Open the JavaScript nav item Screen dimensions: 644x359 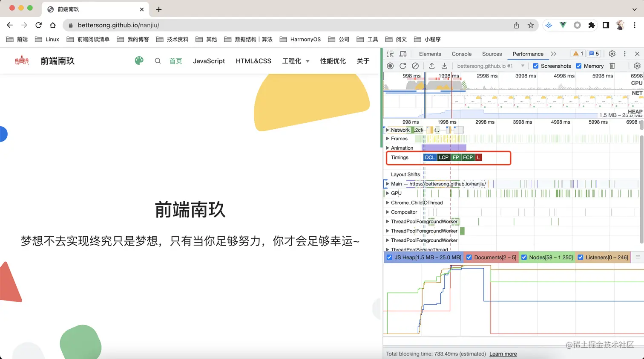coord(209,61)
